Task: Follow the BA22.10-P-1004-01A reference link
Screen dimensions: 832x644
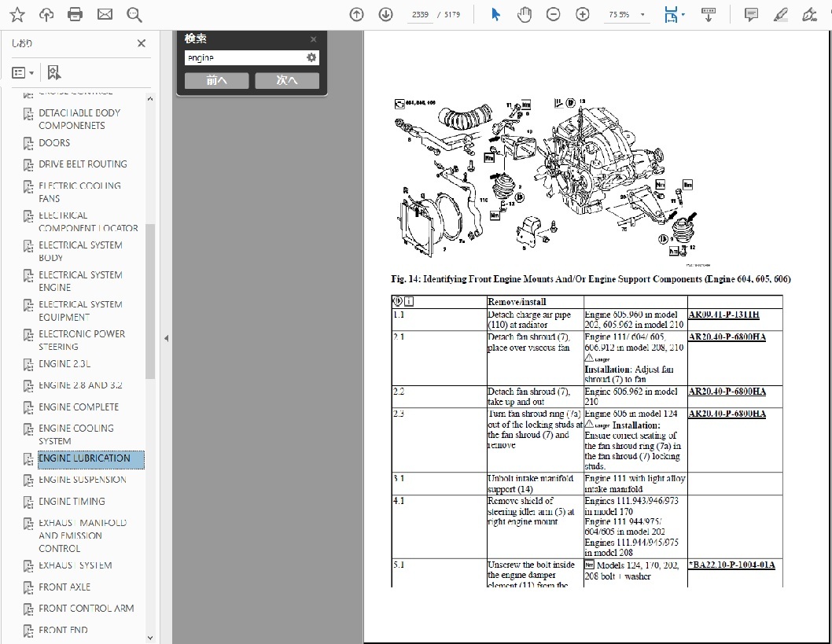Action: tap(731, 565)
